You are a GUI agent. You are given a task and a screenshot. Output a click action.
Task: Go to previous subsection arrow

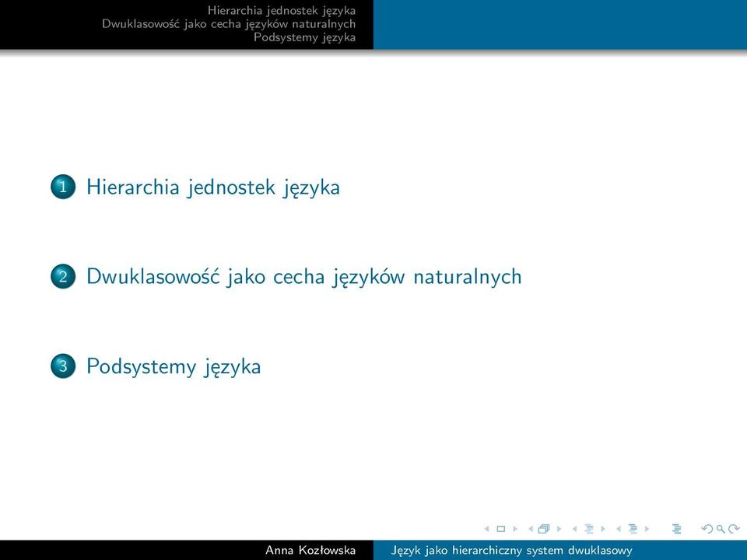coord(574,529)
